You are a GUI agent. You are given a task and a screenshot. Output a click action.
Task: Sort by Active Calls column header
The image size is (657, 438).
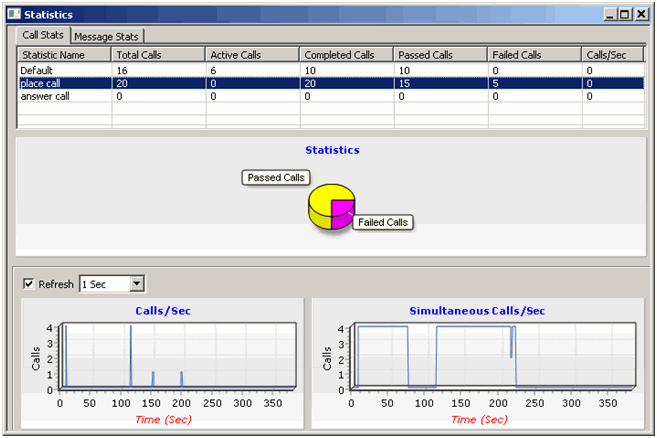click(x=252, y=55)
